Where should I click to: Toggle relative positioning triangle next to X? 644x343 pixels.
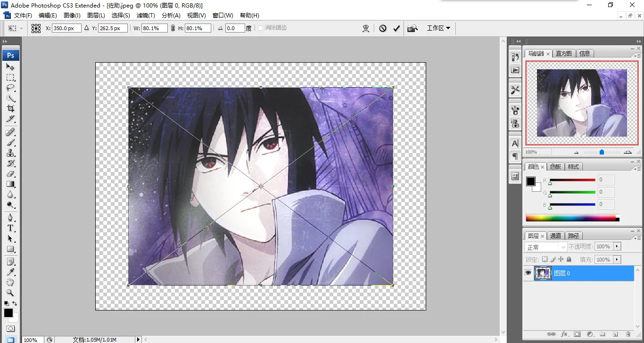[x=86, y=28]
